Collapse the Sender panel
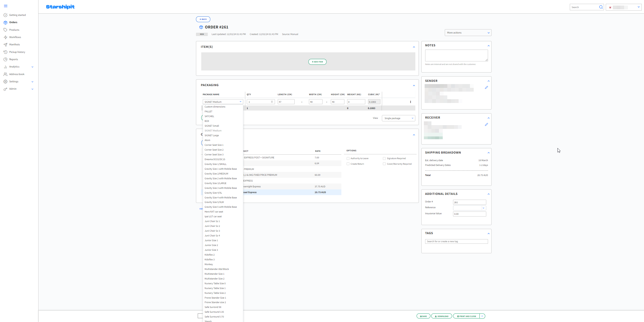The image size is (644, 322). tap(489, 81)
